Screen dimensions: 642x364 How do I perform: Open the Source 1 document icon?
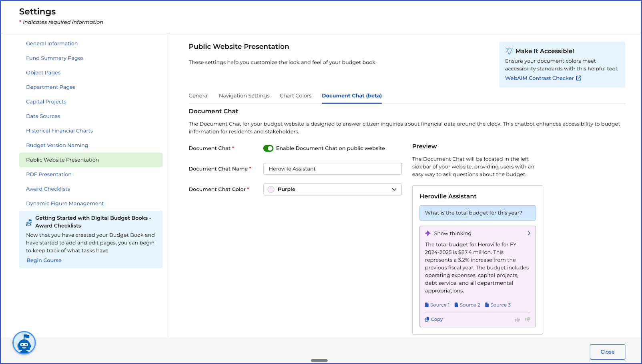pyautogui.click(x=427, y=305)
